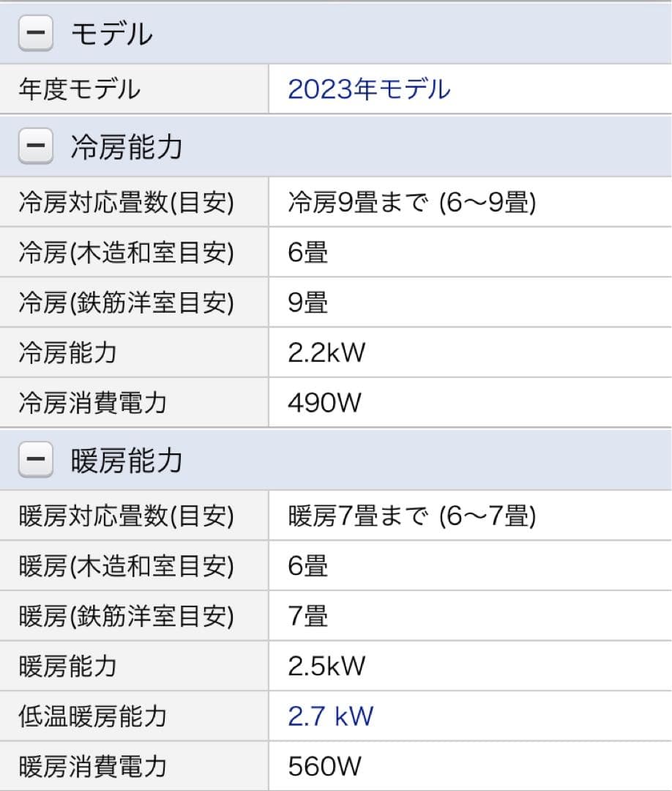
Task: Open the 2.7 kW low-temperature heating link
Action: point(331,716)
